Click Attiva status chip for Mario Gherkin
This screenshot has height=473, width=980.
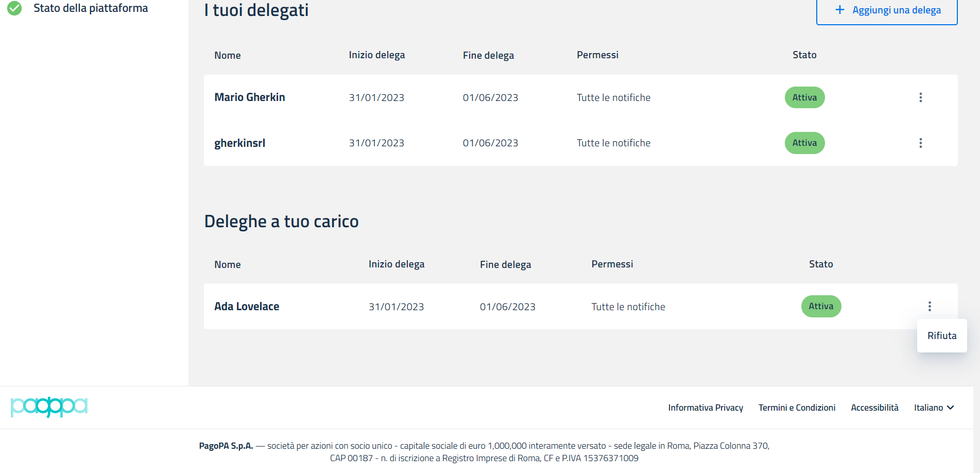click(x=804, y=97)
